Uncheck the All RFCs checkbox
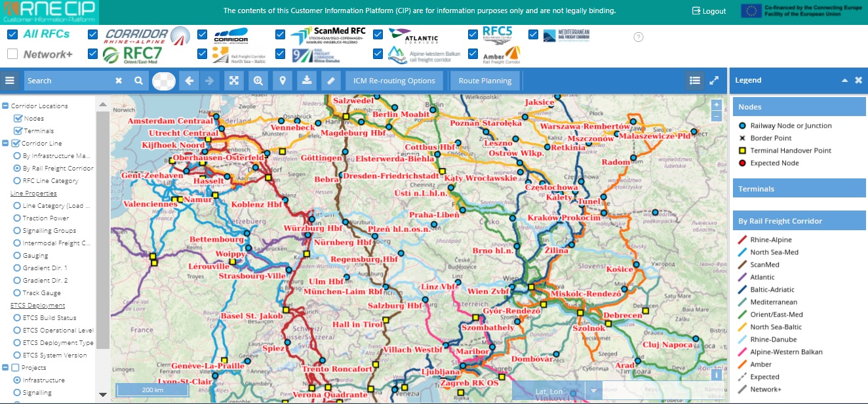The width and height of the screenshot is (868, 404). click(12, 35)
